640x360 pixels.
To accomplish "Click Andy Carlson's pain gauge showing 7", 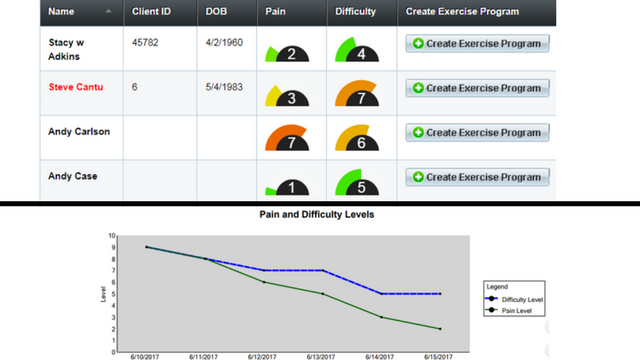I will (x=287, y=138).
